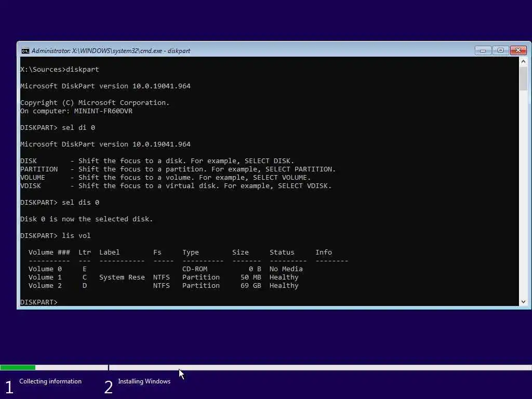
Task: Click the 'Volume 2' row label
Action: click(x=45, y=285)
